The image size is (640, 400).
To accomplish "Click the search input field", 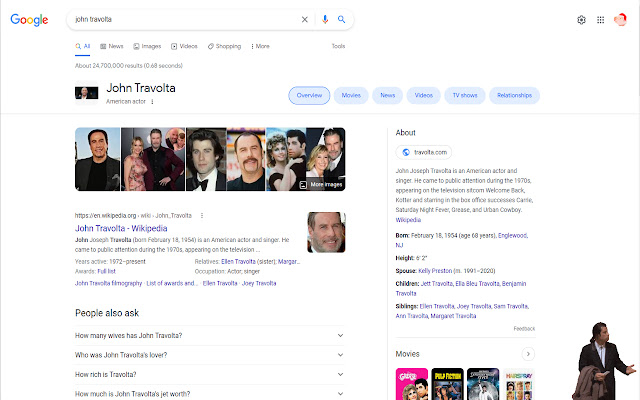I will tap(186, 19).
